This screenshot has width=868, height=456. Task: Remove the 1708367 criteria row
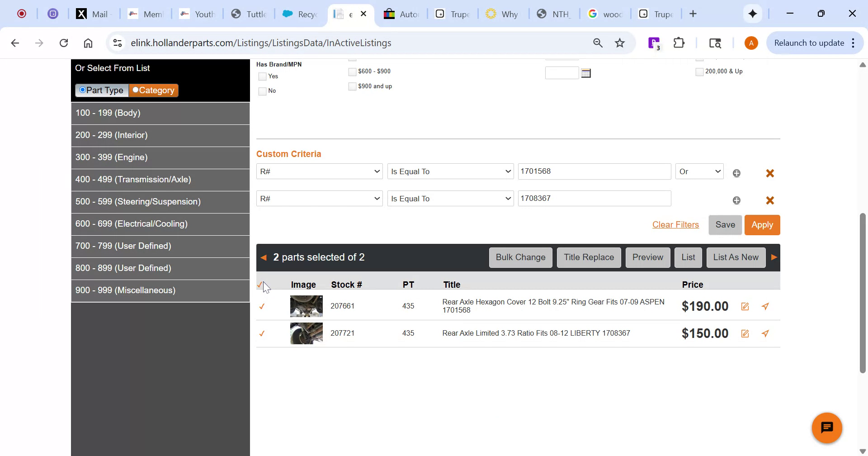(x=770, y=200)
